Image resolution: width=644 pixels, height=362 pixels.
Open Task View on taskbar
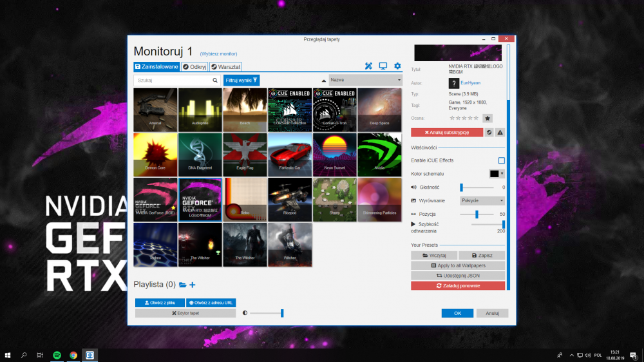click(40, 356)
